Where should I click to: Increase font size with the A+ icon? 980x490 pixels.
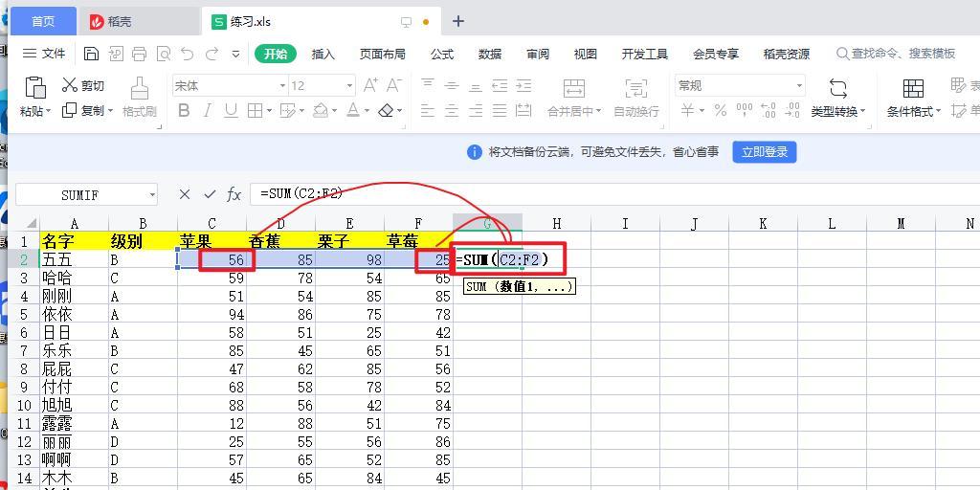(x=370, y=85)
